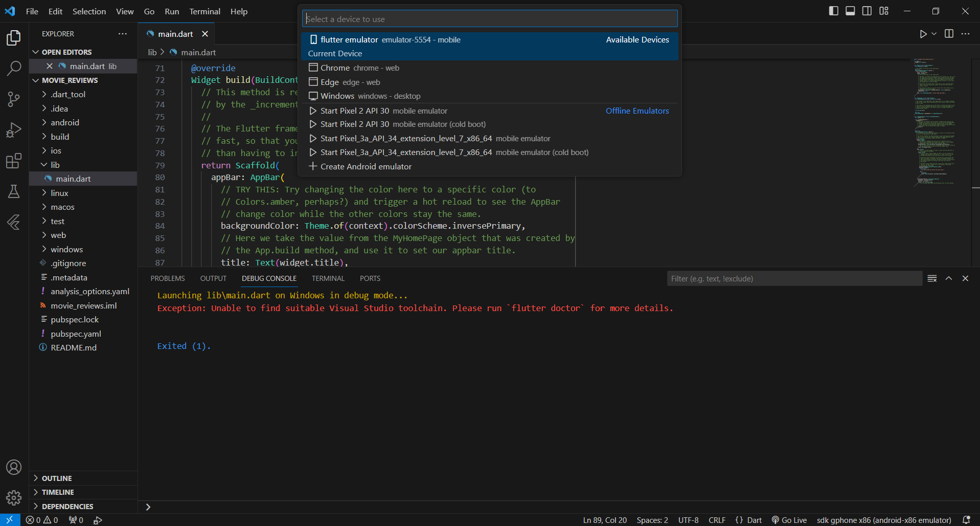The image size is (980, 526).
Task: Switch to the Output panel tab
Action: pos(213,278)
